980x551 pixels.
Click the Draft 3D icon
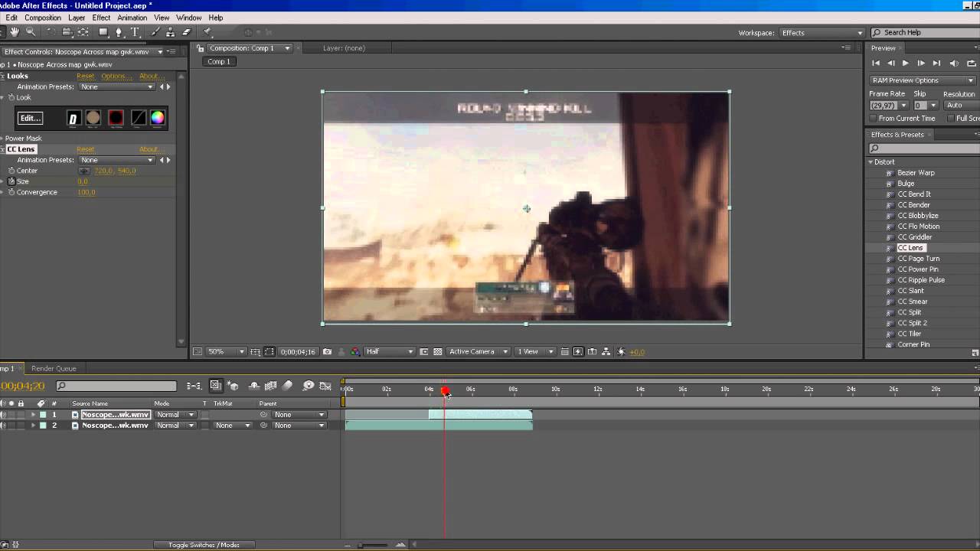pyautogui.click(x=234, y=386)
